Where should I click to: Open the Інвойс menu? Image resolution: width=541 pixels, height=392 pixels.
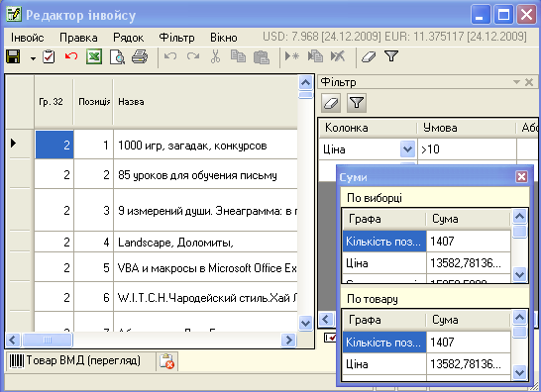point(28,38)
